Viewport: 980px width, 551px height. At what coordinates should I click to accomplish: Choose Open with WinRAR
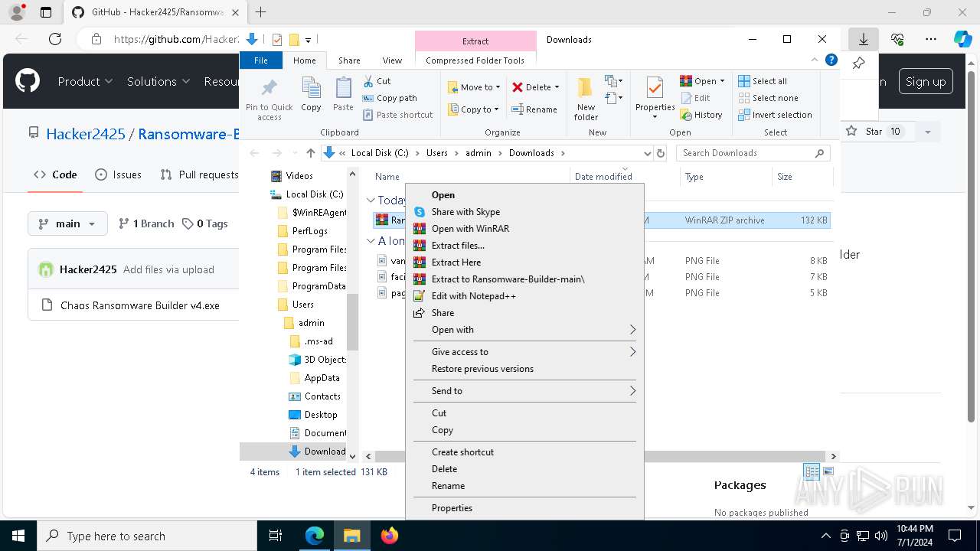tap(524, 229)
